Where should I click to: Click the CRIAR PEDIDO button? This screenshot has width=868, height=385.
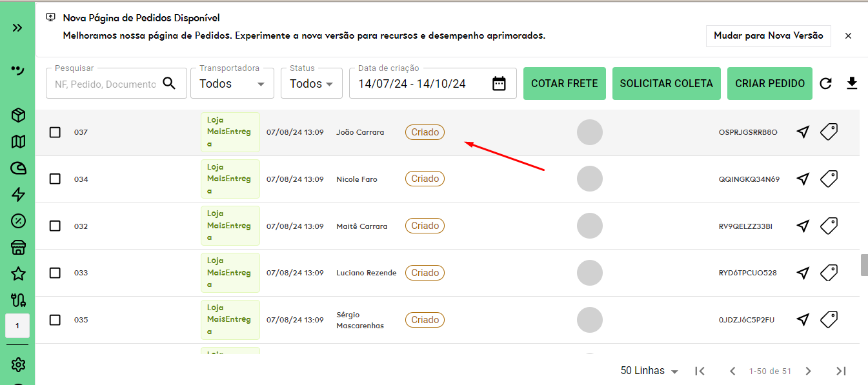(770, 83)
